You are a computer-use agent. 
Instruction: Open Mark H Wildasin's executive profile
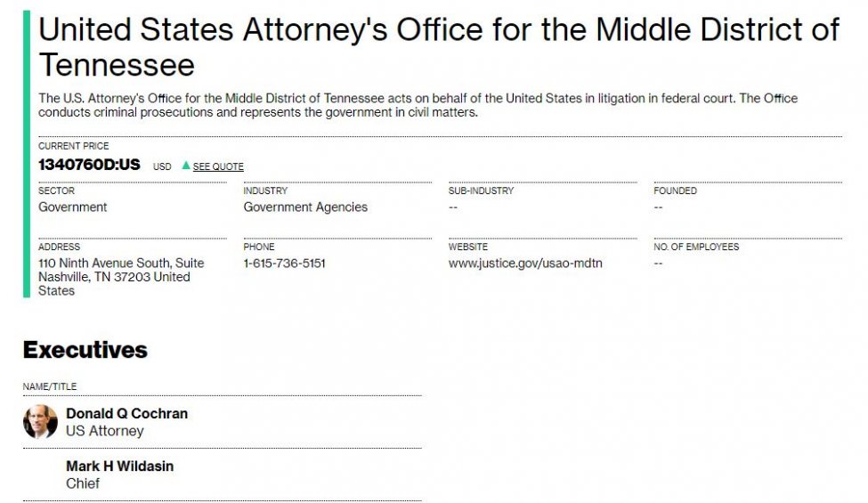tap(119, 466)
